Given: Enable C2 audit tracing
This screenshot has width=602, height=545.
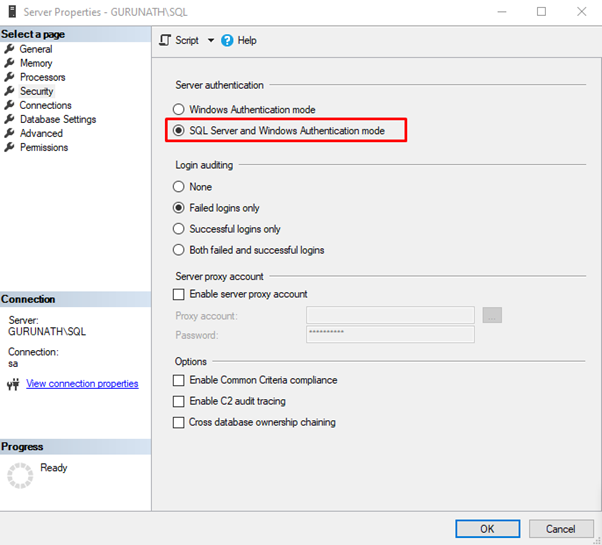Looking at the screenshot, I should tap(179, 401).
